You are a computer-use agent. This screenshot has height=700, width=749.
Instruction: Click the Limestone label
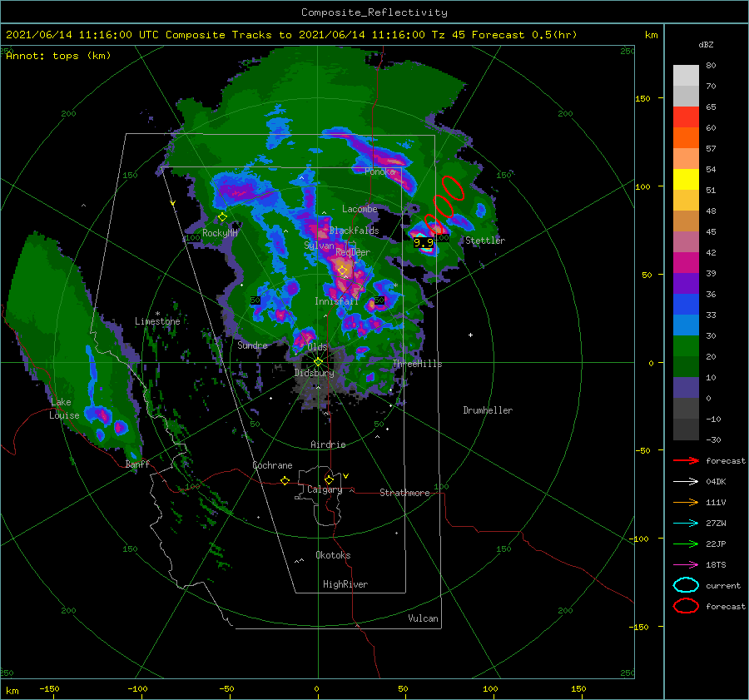[x=157, y=321]
